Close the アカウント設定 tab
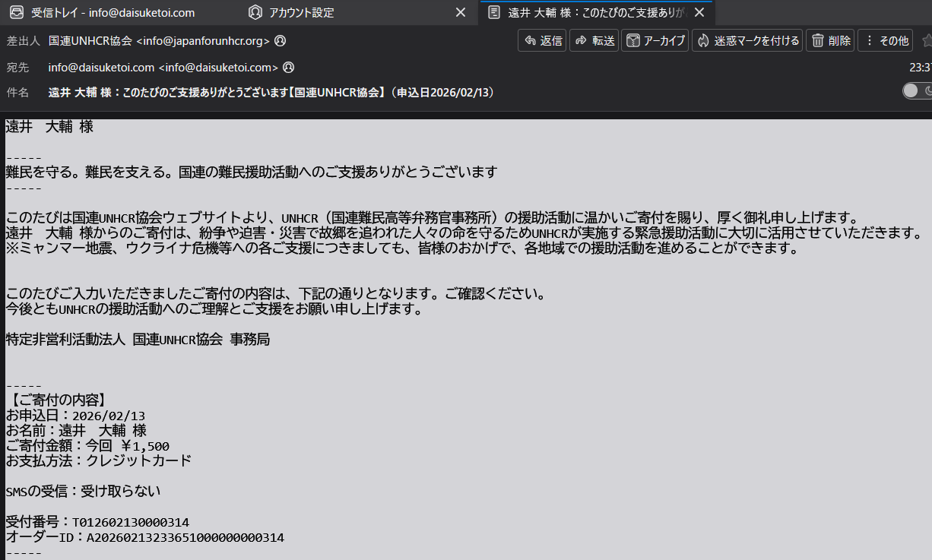Viewport: 932px width, 560px height. coord(460,12)
